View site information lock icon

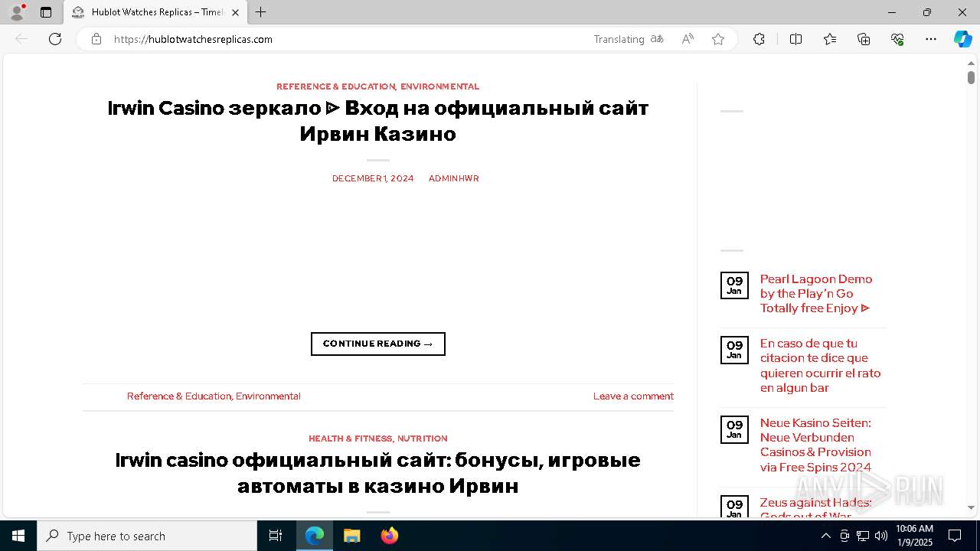point(96,39)
